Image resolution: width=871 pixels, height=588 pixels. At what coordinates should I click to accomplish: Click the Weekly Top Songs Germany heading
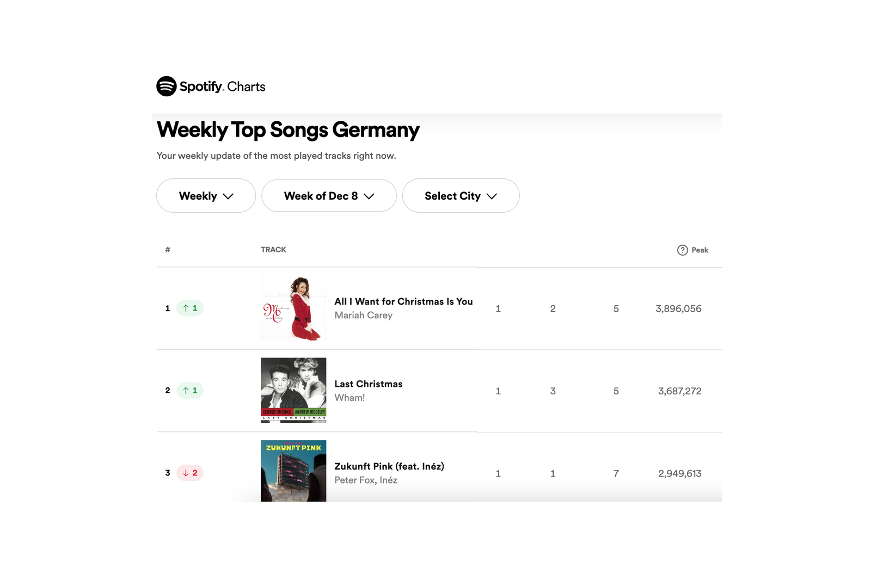point(287,129)
